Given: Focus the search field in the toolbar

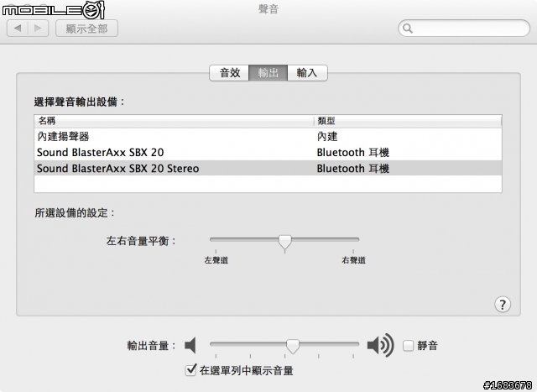Looking at the screenshot, I should (x=464, y=28).
